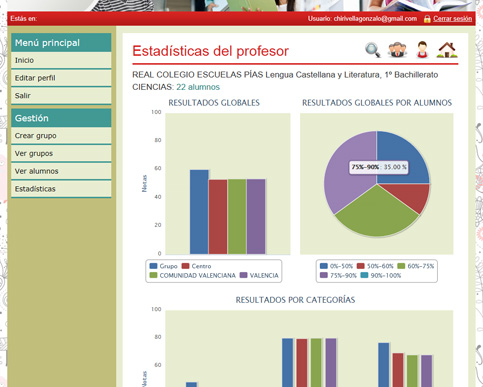The height and width of the screenshot is (387, 483).
Task: Toggle COMUNIDAD VALENCIANA legend entry
Action: coord(193,275)
